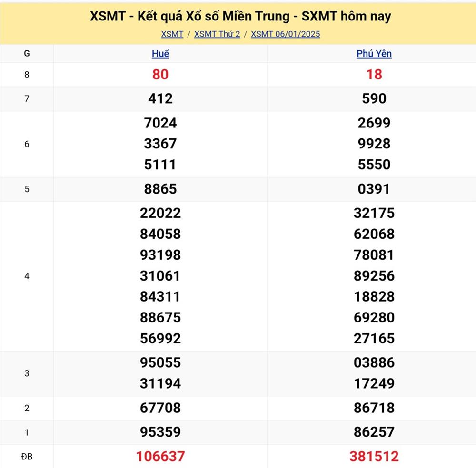
Task: Select Phú Yên prize 7 number 590
Action: (374, 98)
